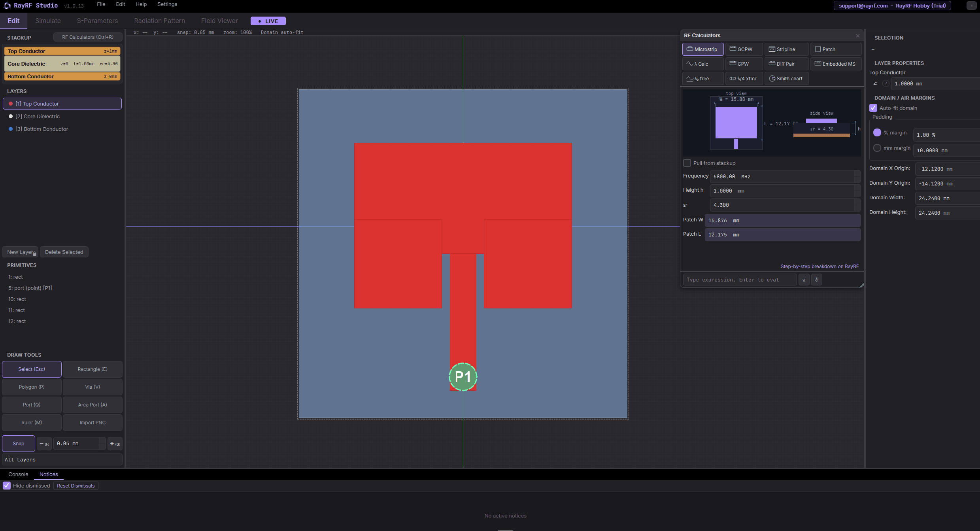The width and height of the screenshot is (980, 531).
Task: Click the expression input field
Action: tap(740, 280)
